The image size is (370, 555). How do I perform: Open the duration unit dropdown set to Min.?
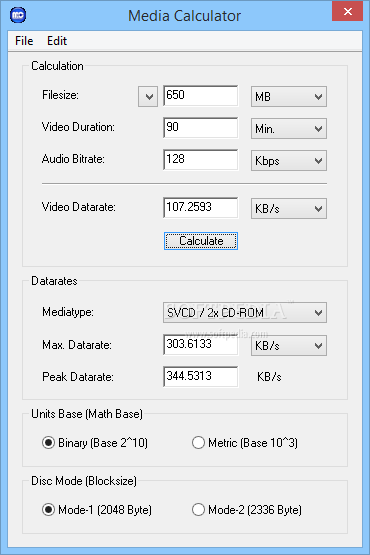pyautogui.click(x=289, y=128)
